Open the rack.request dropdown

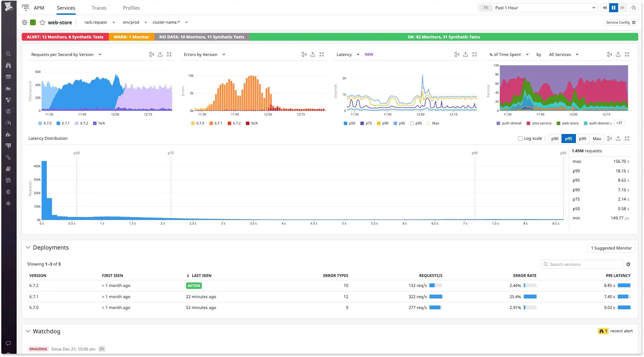point(99,22)
